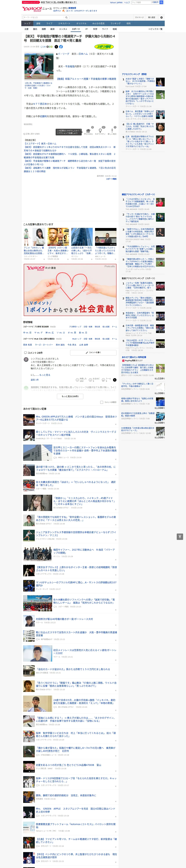Image resolution: width=186 pixels, height=868 pixels.
Task: Open the settings gear icon
Action: pyautogui.click(x=161, y=18)
